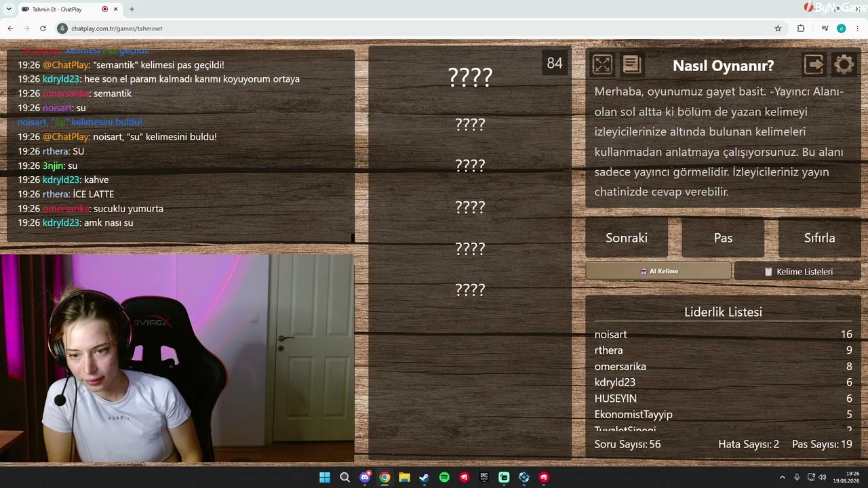Click the Sıfırla button

click(x=819, y=238)
